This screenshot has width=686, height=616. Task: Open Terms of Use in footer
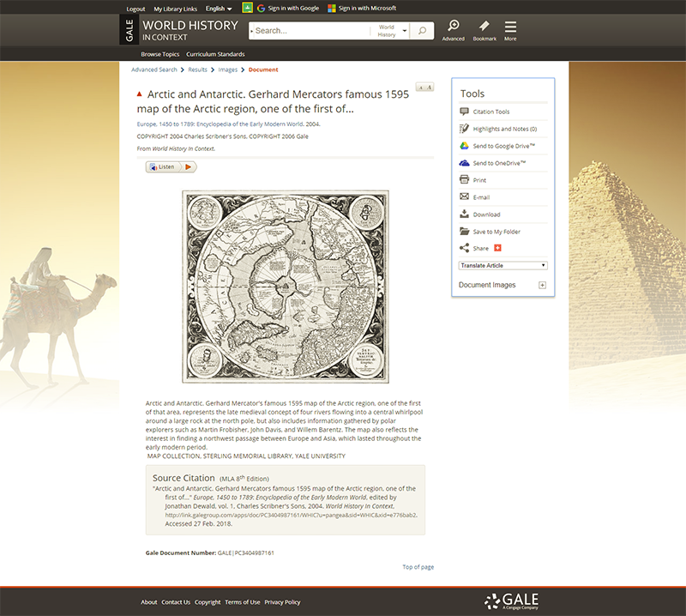[243, 602]
